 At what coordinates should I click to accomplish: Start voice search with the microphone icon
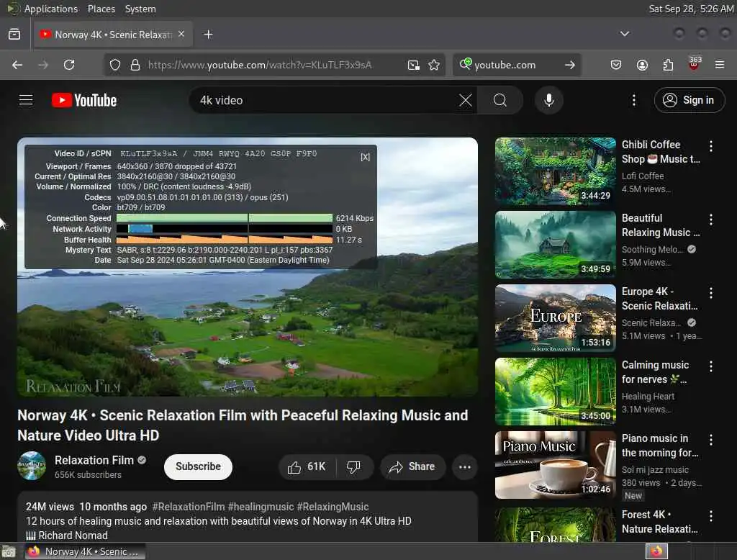click(548, 100)
